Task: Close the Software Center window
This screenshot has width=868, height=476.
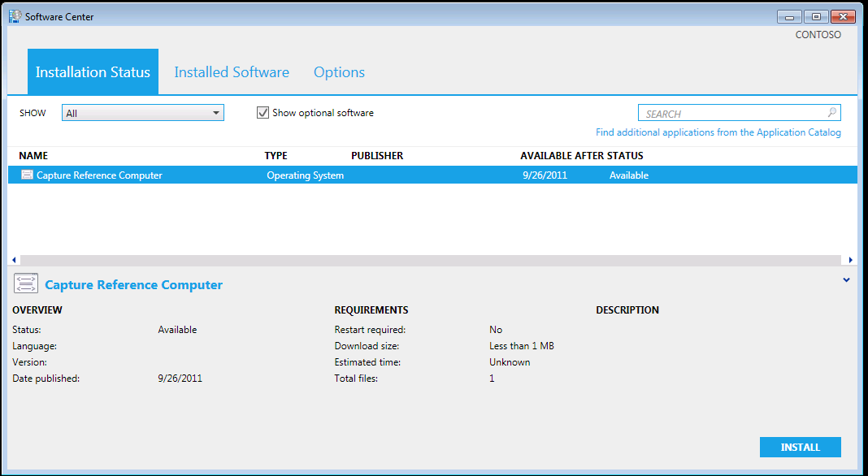Action: 843,16
